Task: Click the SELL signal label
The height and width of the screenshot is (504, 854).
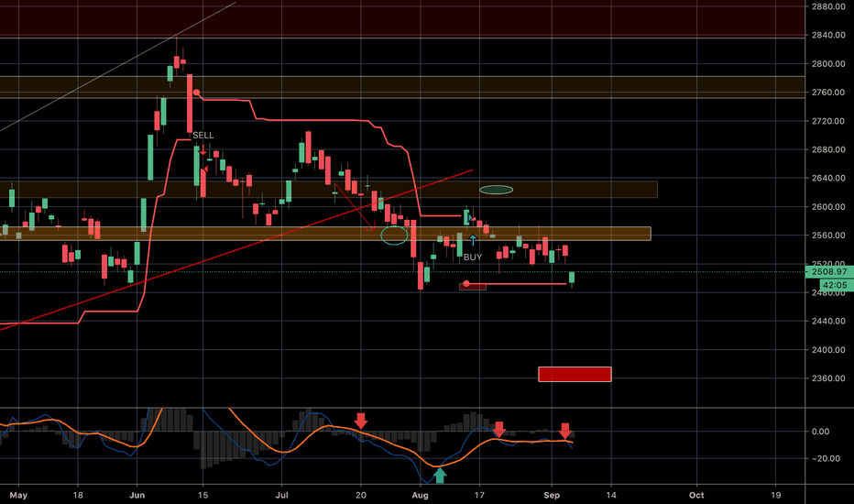Action: pos(203,135)
